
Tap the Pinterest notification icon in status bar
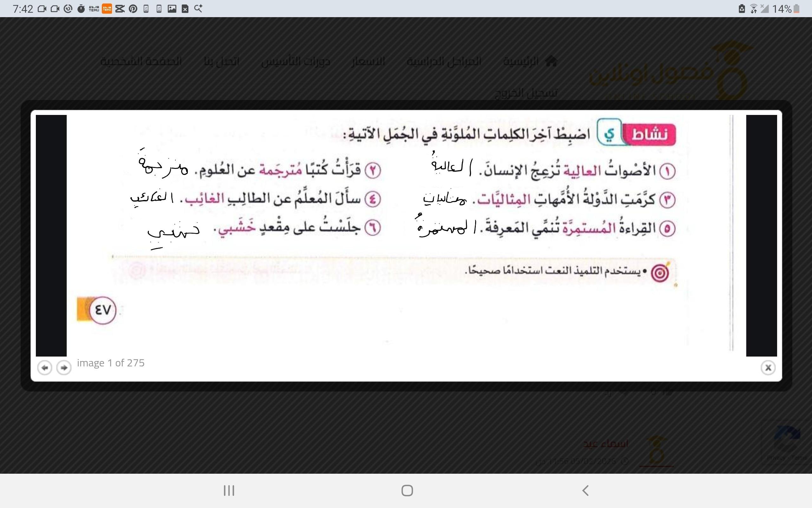point(133,9)
